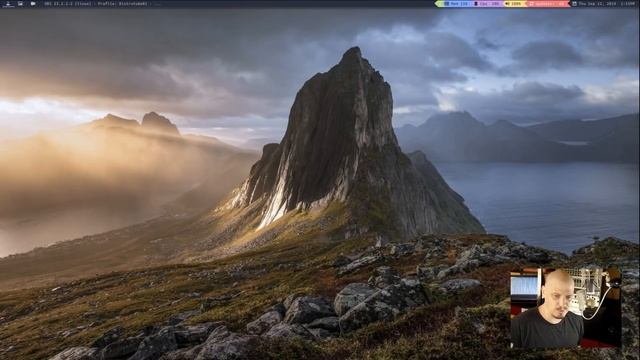Click the calendar date and clock
The image size is (640, 360).
pyautogui.click(x=604, y=4)
